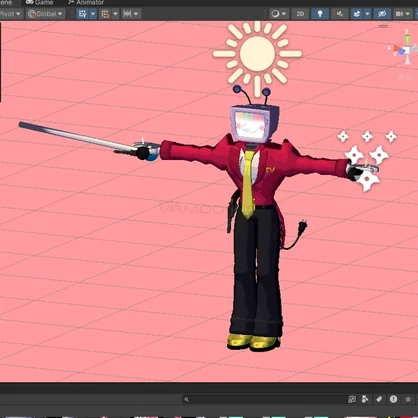
Task: Select the Scene tab
Action: click(6, 2)
